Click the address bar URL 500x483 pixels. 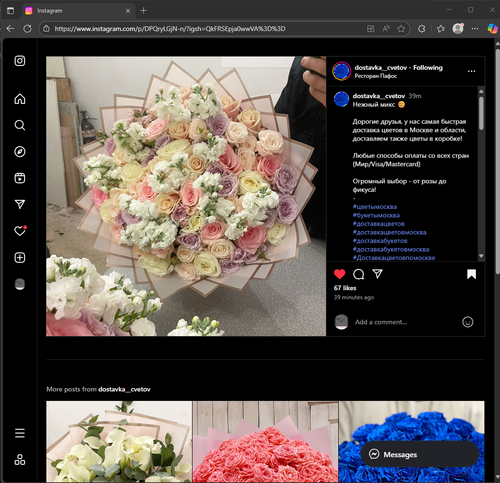pyautogui.click(x=170, y=29)
